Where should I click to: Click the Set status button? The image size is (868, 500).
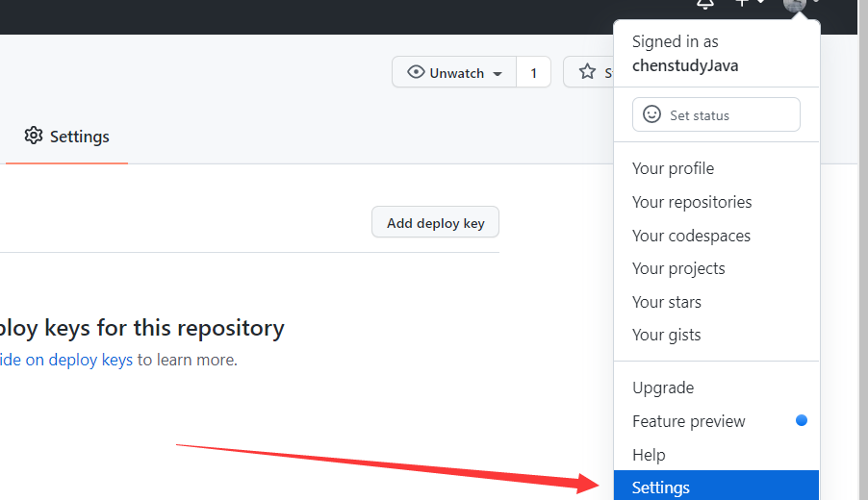(716, 115)
